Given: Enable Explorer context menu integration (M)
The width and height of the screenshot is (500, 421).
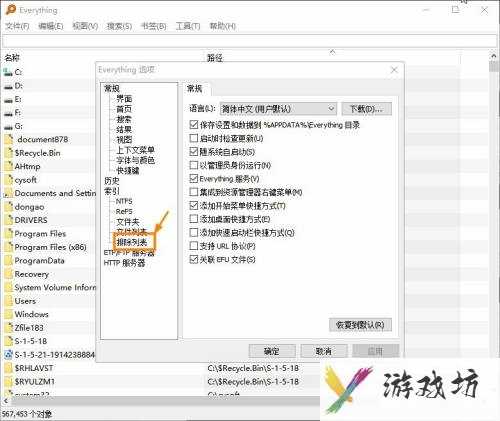Looking at the screenshot, I should pos(194,192).
